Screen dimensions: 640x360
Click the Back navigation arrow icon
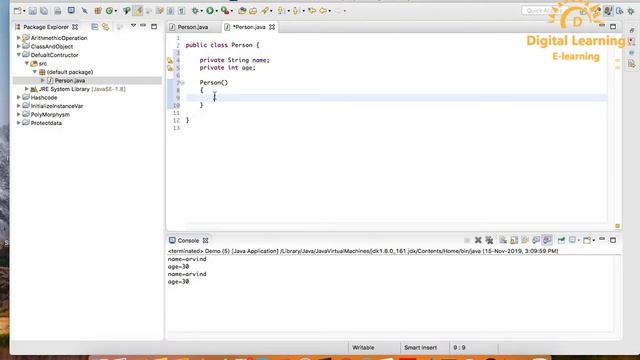(323, 11)
